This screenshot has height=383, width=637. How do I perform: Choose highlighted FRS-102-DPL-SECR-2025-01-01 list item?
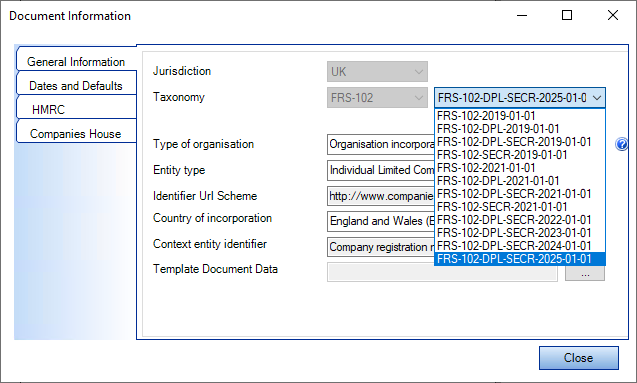pos(520,259)
